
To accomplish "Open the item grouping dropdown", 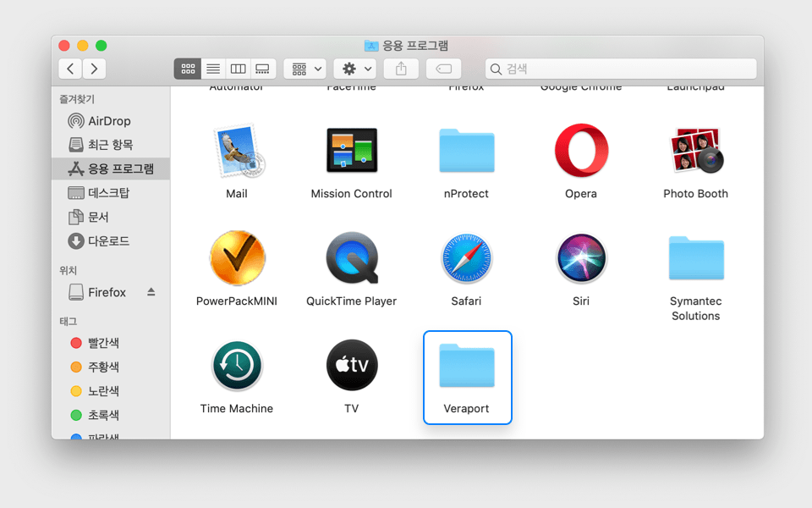I will (305, 69).
